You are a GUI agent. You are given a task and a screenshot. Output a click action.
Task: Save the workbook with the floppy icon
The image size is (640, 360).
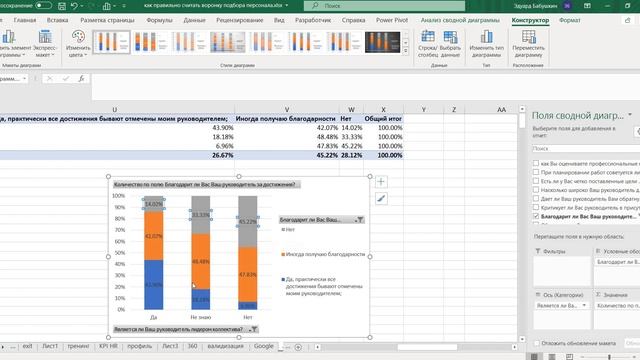point(62,6)
